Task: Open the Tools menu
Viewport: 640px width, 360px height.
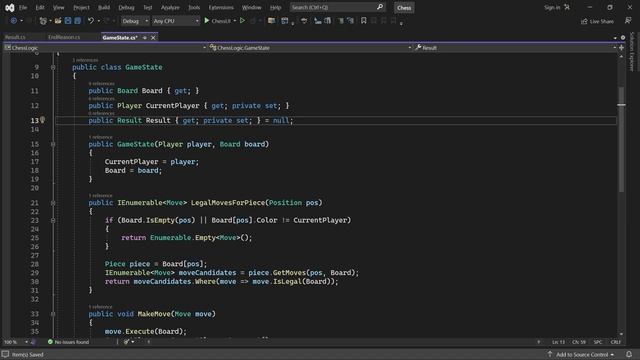Action: tap(194, 7)
